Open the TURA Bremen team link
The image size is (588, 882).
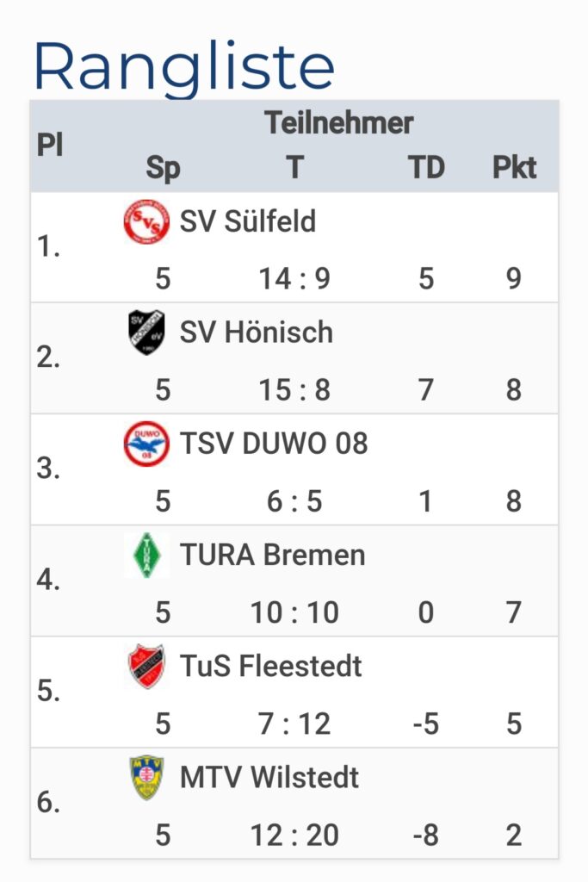pos(273,555)
